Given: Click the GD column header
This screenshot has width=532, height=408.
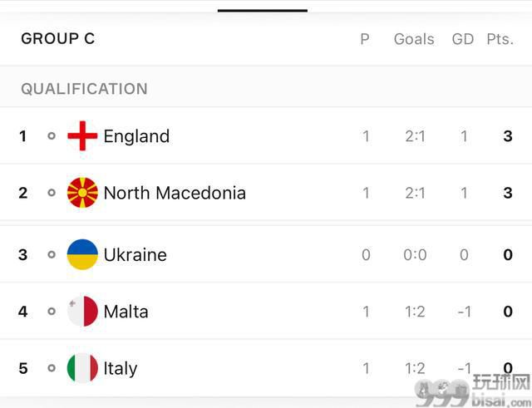Looking at the screenshot, I should (463, 39).
